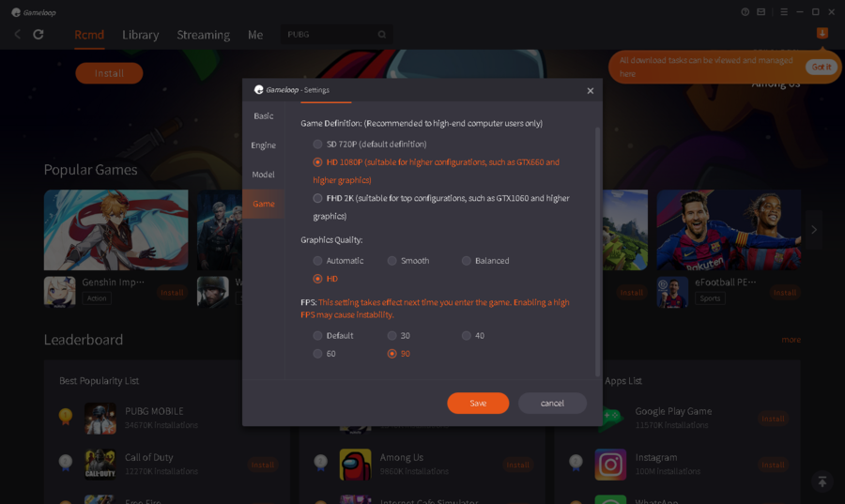Click the PUBG search input field
Screen dimensions: 845x504
[x=330, y=35]
